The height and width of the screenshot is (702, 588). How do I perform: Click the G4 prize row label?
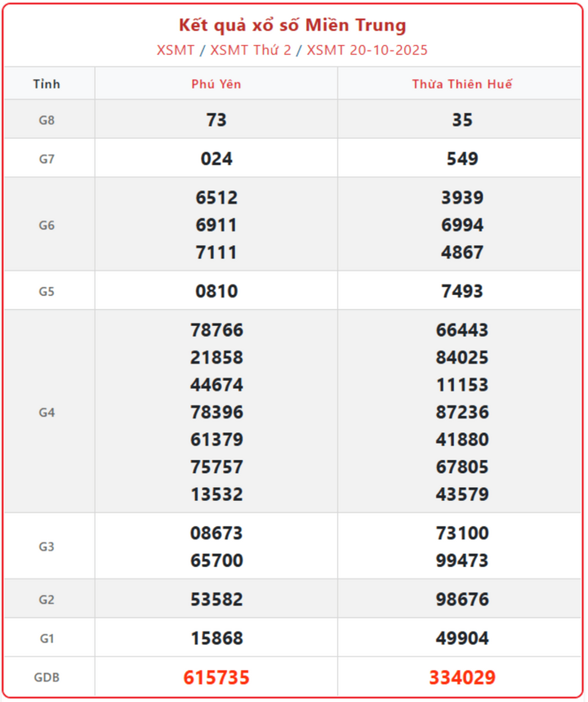coord(47,412)
